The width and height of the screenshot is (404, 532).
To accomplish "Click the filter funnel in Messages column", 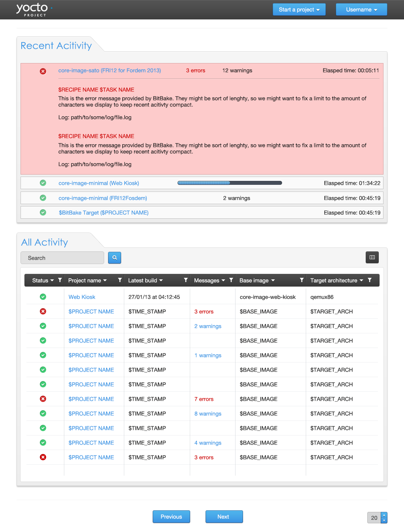I will (231, 280).
